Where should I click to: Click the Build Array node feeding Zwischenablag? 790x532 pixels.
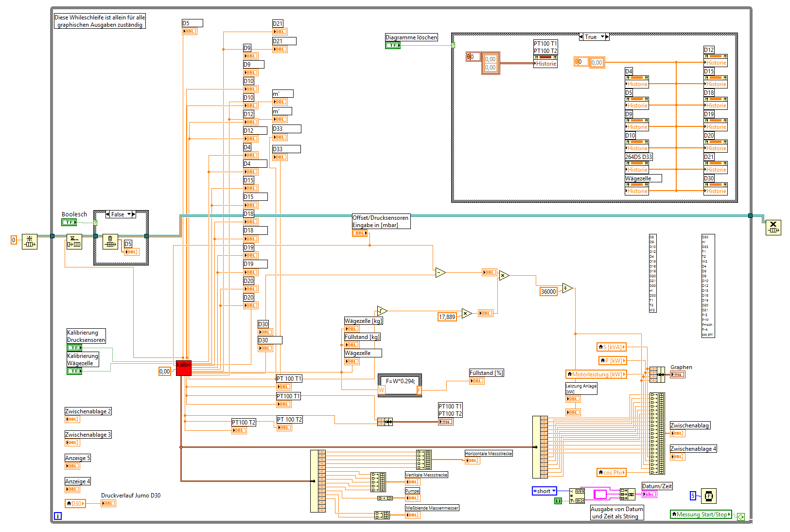pyautogui.click(x=657, y=433)
